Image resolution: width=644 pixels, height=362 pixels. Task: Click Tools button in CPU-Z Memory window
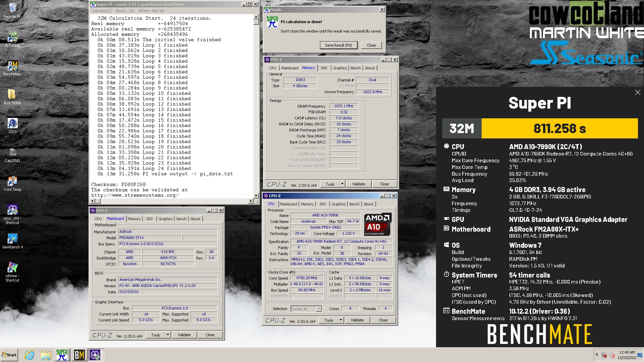[x=330, y=184]
